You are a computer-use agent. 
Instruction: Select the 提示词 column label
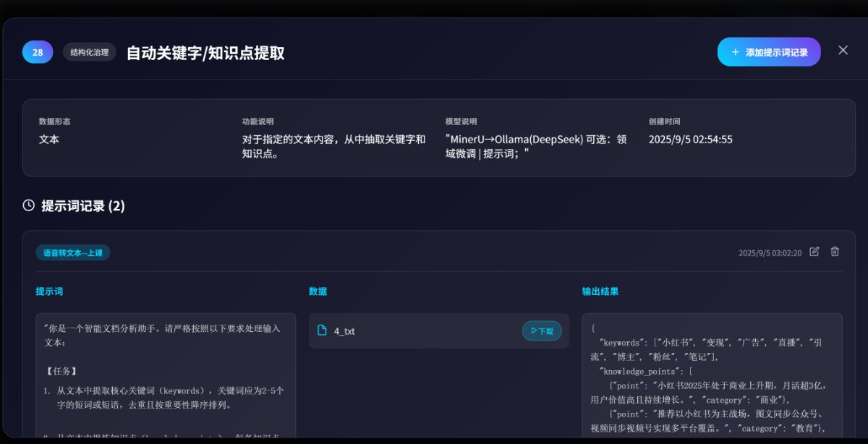click(47, 291)
